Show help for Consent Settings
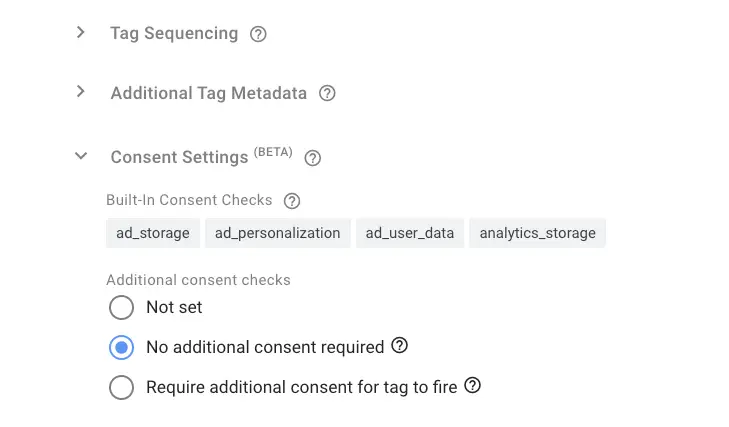 pyautogui.click(x=313, y=158)
